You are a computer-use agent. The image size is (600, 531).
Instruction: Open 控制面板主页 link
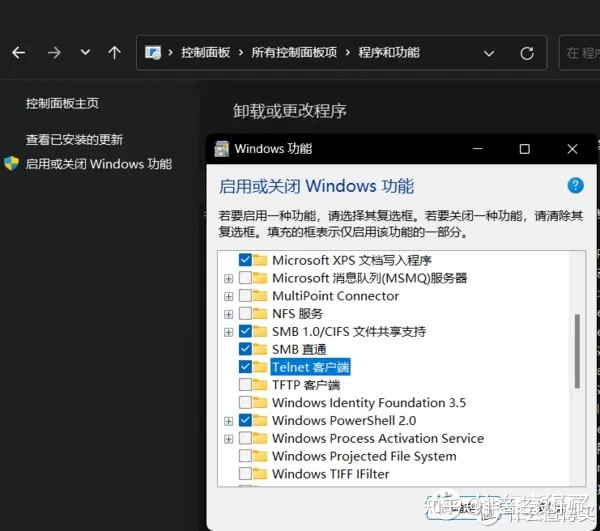coord(62,103)
